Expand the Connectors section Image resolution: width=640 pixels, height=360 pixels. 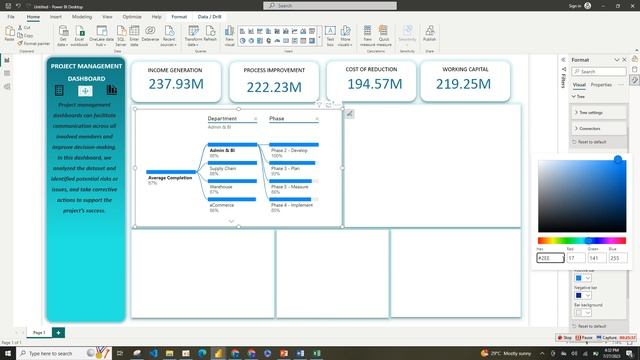point(598,128)
